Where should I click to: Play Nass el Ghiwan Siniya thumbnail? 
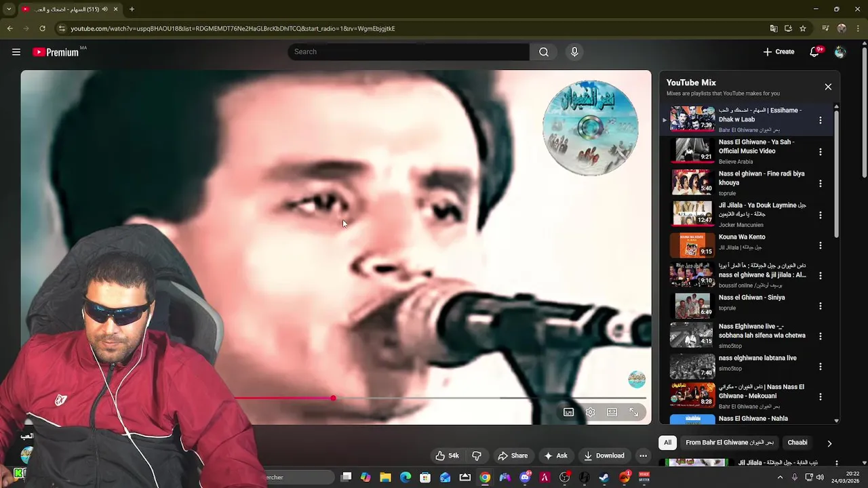(692, 306)
